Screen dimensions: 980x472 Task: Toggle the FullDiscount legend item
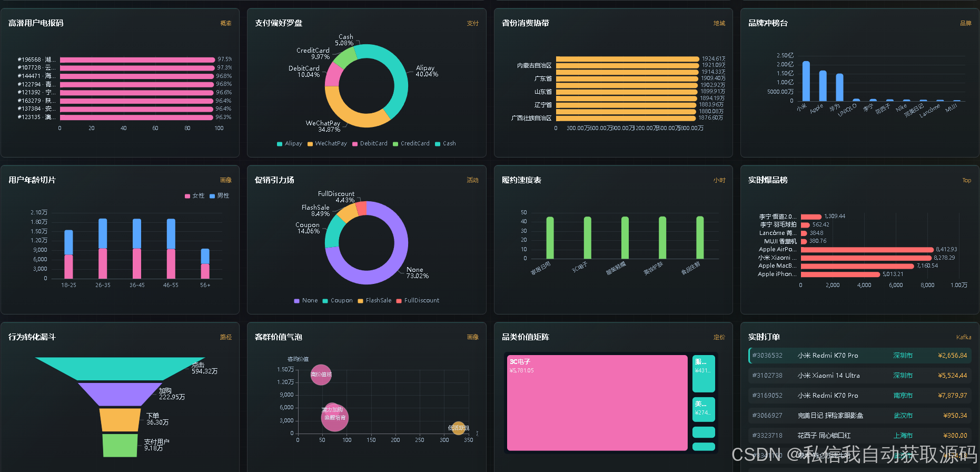click(x=418, y=300)
